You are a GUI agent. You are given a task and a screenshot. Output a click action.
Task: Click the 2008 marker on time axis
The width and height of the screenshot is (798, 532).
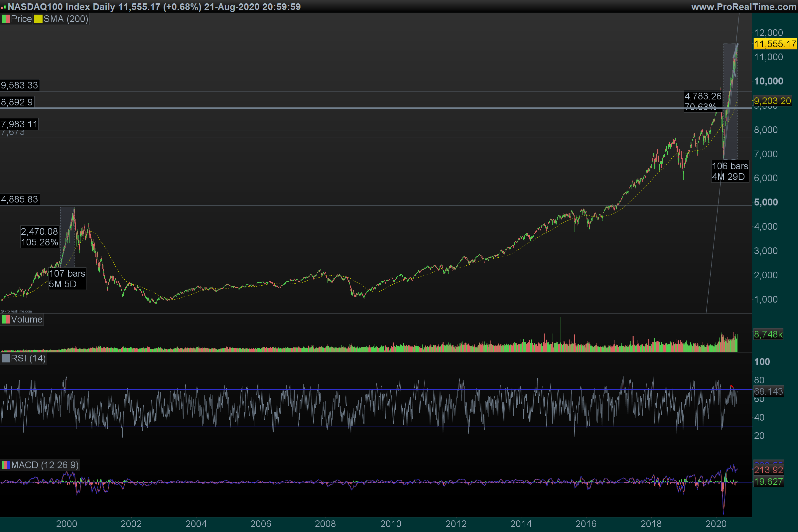pos(325,524)
